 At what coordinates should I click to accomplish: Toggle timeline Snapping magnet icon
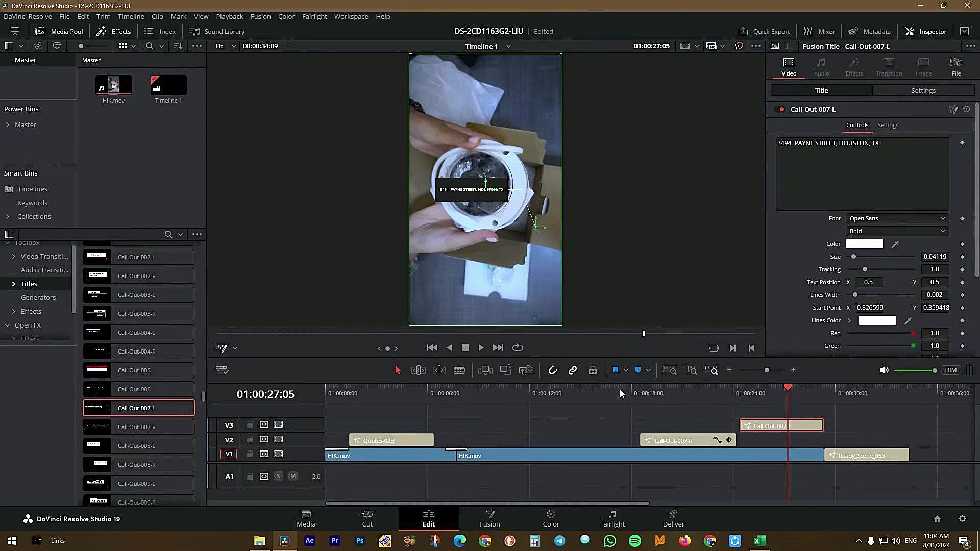552,370
